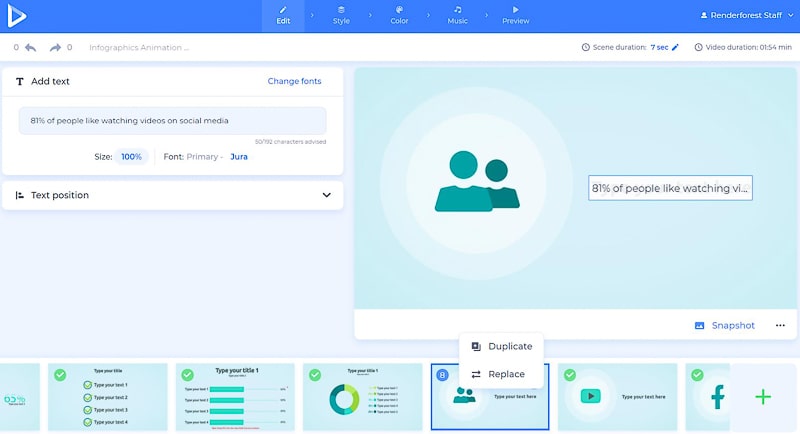The image size is (800, 434).
Task: Click the text input containing 81% statistic
Action: pos(172,121)
